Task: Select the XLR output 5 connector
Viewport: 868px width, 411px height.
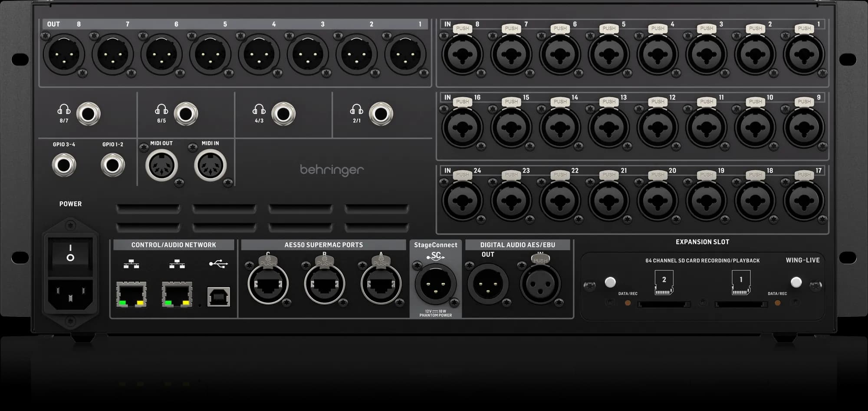Action: pos(210,55)
